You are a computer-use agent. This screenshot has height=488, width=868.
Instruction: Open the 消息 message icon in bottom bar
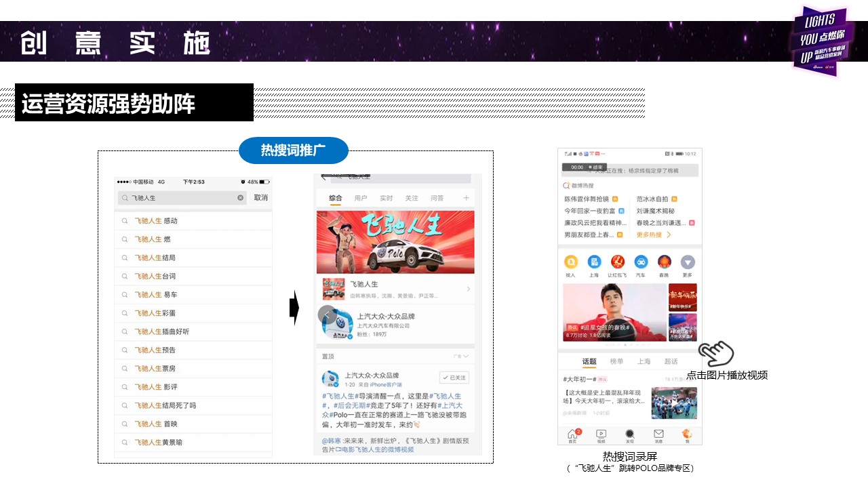click(658, 435)
